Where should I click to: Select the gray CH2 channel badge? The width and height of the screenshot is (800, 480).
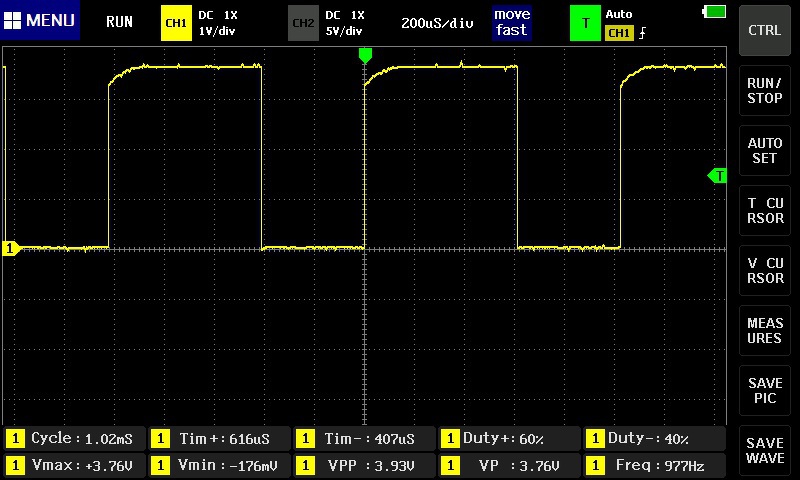pos(303,23)
